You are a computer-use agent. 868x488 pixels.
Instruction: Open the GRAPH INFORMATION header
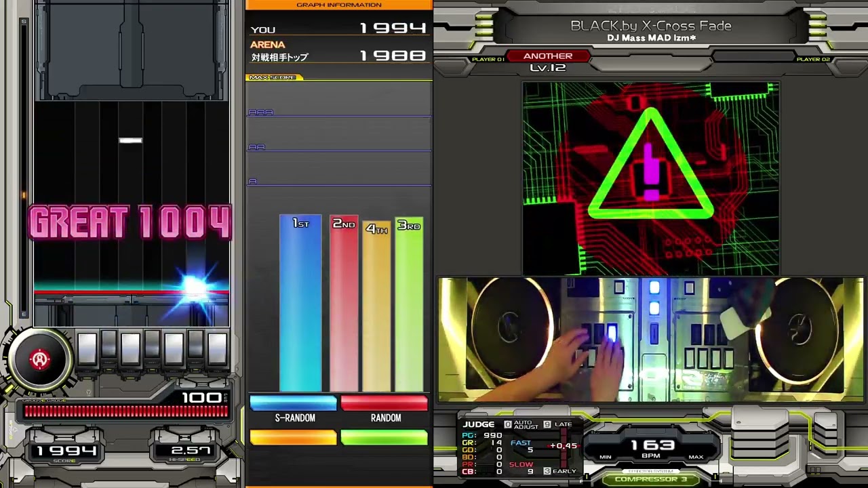coord(339,5)
